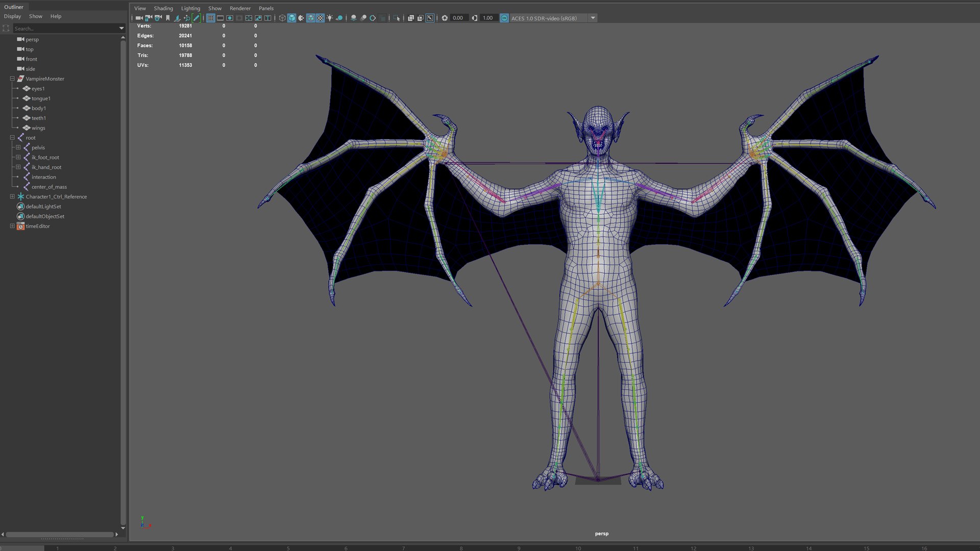Image resolution: width=980 pixels, height=551 pixels.
Task: Open the viewport Panels menu
Action: (266, 8)
